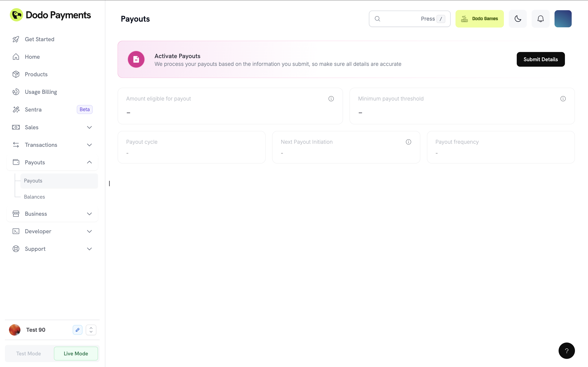Open the Sentra Beta feature
Image resolution: width=588 pixels, height=367 pixels.
pyautogui.click(x=33, y=109)
